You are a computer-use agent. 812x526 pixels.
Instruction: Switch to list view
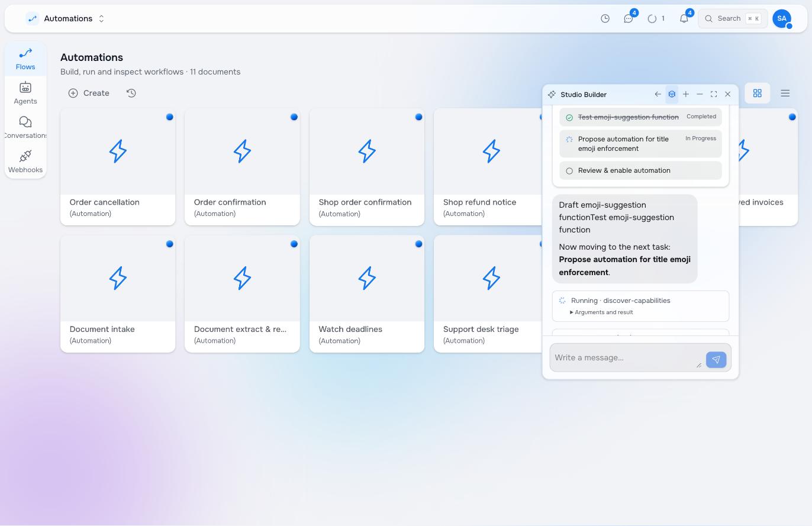click(785, 93)
